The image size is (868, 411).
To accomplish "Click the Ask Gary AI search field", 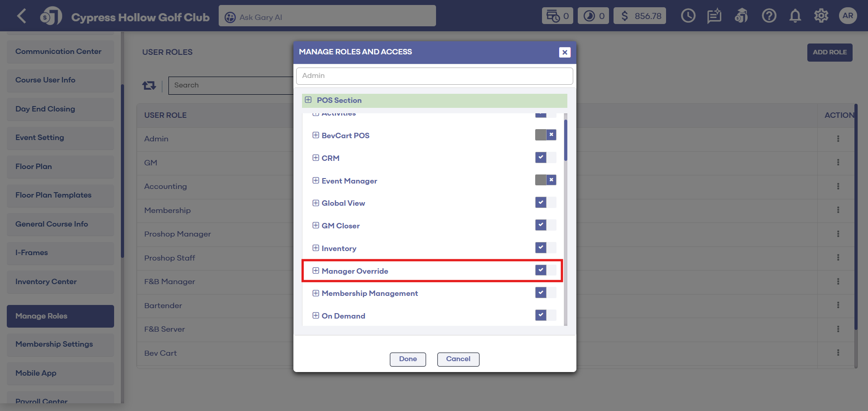I will [327, 17].
